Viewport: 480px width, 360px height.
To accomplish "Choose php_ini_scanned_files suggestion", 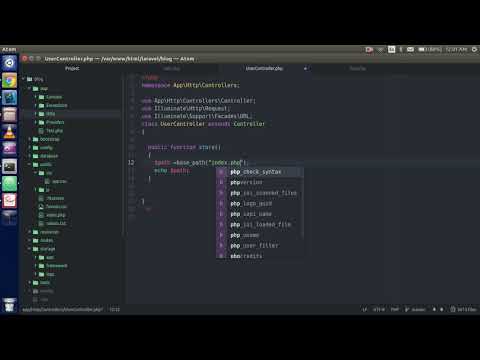I will click(x=260, y=193).
